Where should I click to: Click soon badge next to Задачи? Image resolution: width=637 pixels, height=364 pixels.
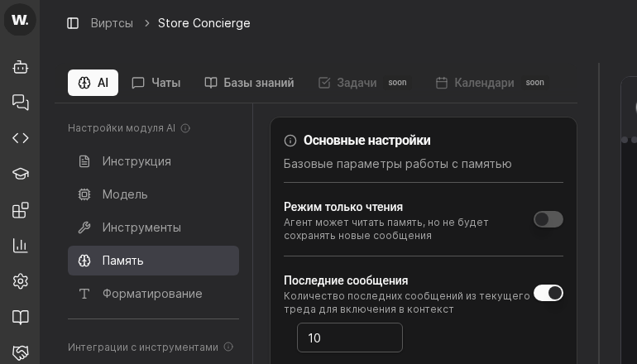click(x=397, y=83)
